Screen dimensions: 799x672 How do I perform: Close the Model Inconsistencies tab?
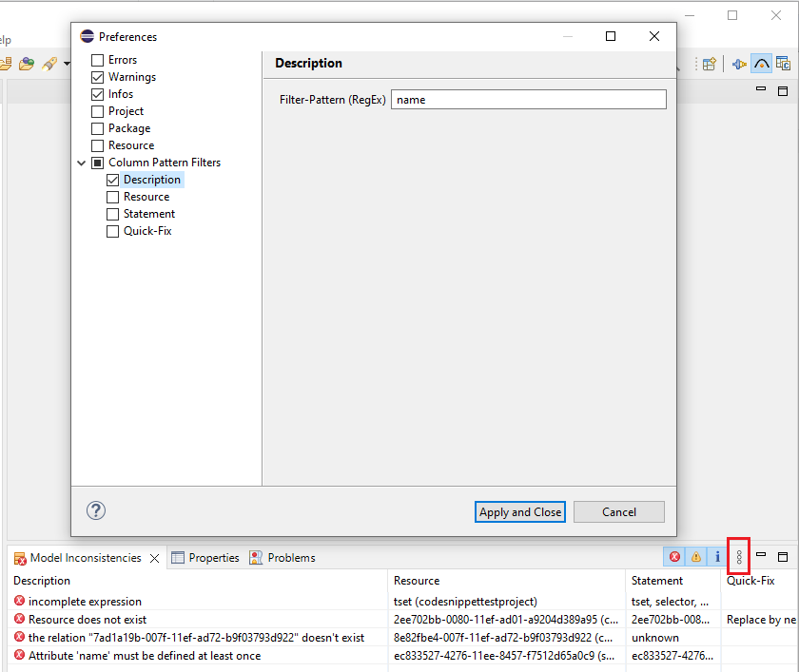point(154,559)
